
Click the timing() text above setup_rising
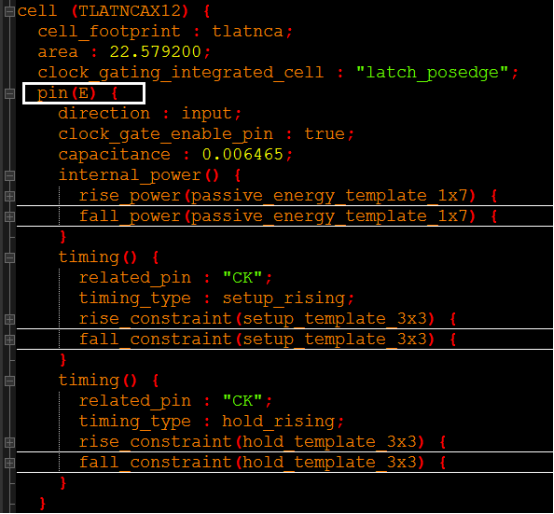coord(98,257)
